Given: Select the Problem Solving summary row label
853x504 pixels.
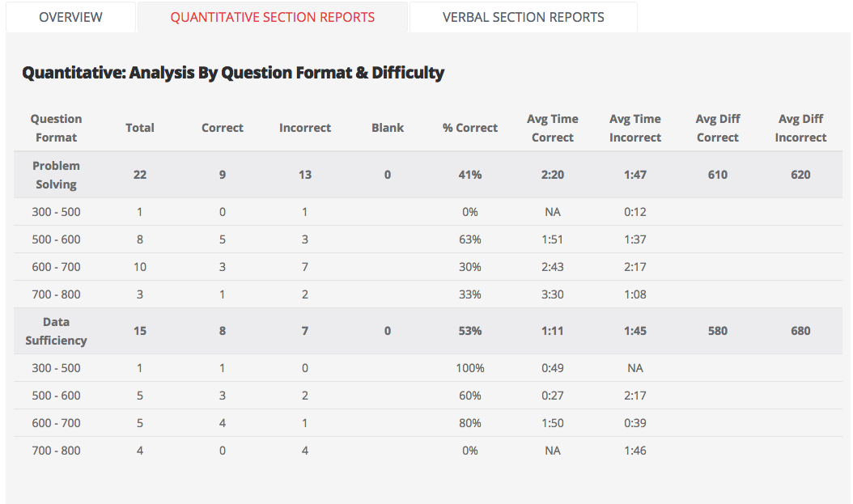Looking at the screenshot, I should pos(57,175).
